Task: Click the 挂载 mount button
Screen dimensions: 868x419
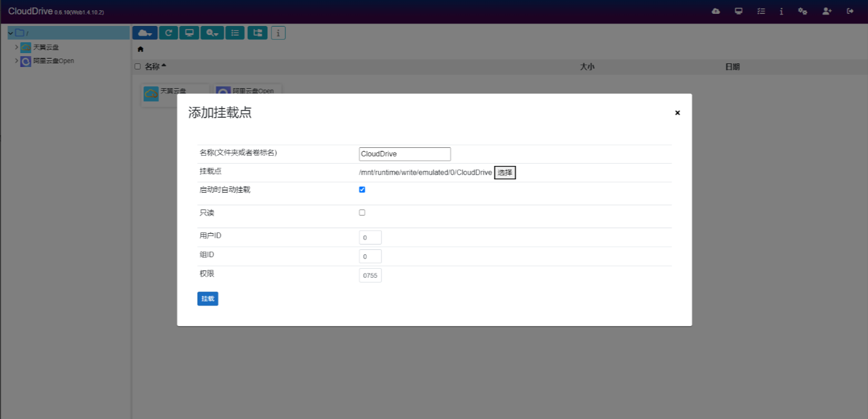Action: point(207,299)
